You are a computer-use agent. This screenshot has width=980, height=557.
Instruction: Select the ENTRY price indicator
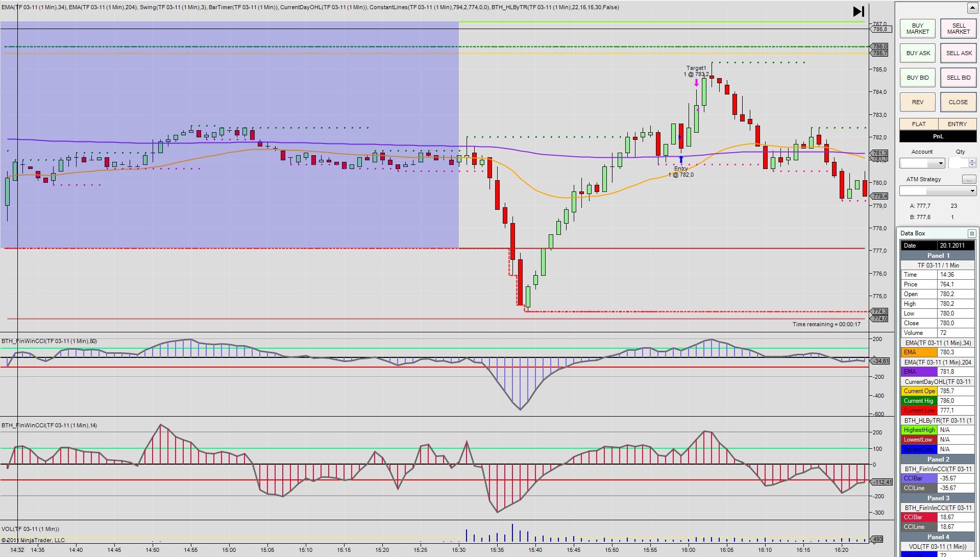(957, 124)
